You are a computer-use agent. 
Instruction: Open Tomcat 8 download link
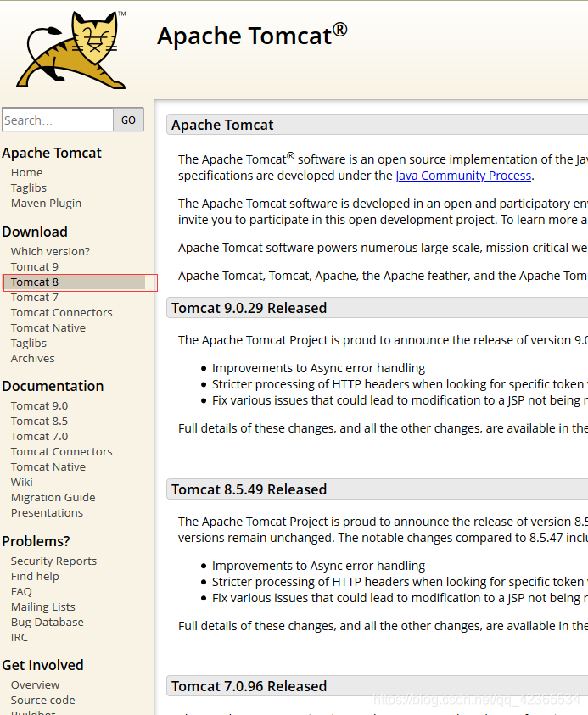tap(35, 282)
